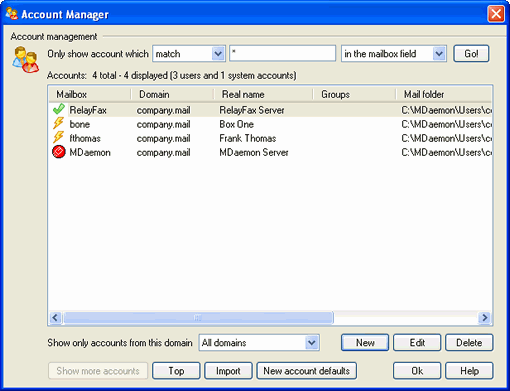Image resolution: width=510 pixels, height=391 pixels.
Task: Click the red system icon beside MDaemon
Action: [x=59, y=152]
